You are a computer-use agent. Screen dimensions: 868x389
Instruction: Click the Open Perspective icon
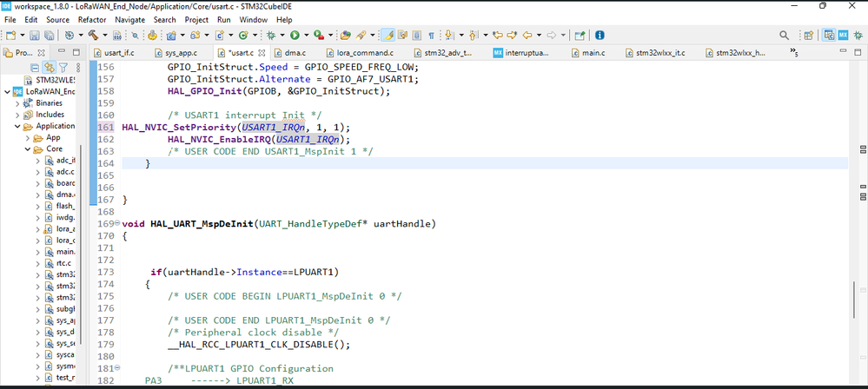click(809, 36)
